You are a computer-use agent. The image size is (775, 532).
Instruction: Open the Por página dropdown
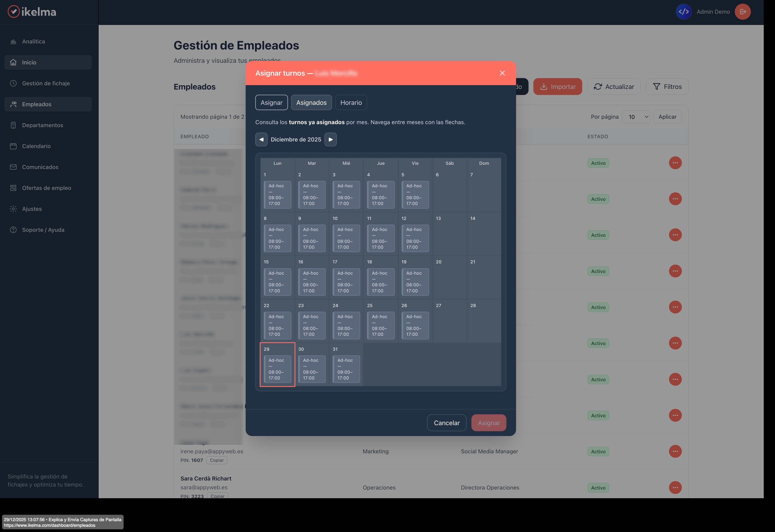636,117
